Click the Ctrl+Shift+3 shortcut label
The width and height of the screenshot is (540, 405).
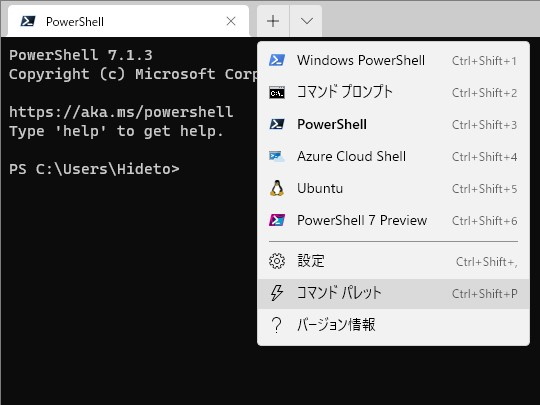click(x=484, y=125)
